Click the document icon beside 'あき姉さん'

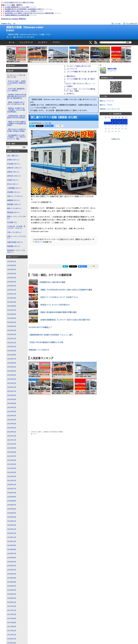(x=65, y=94)
